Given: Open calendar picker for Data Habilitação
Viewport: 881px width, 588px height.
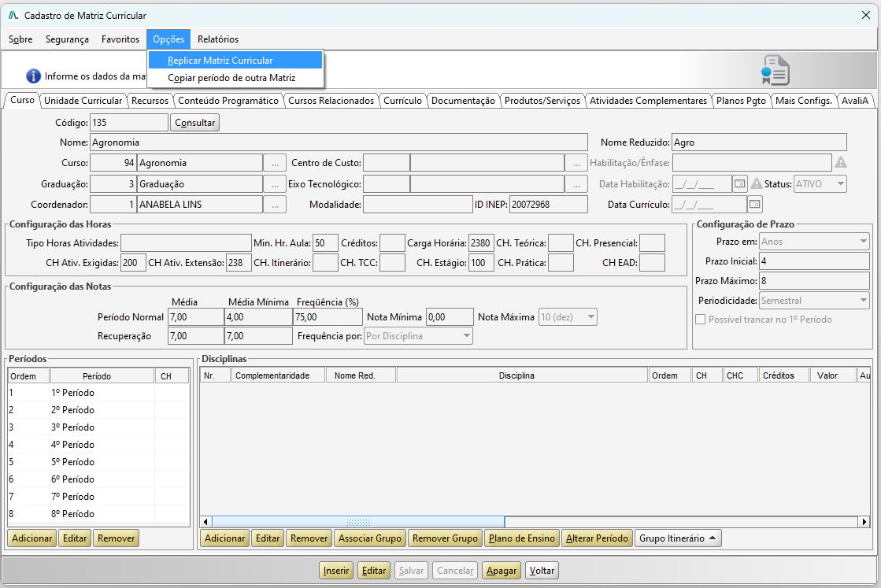Looking at the screenshot, I should pyautogui.click(x=740, y=183).
